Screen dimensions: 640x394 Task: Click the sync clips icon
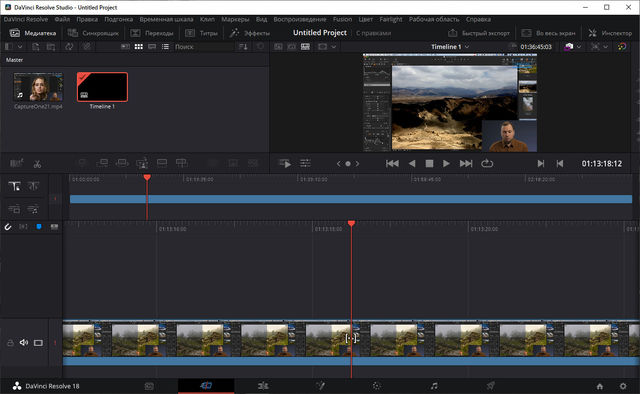[x=69, y=47]
